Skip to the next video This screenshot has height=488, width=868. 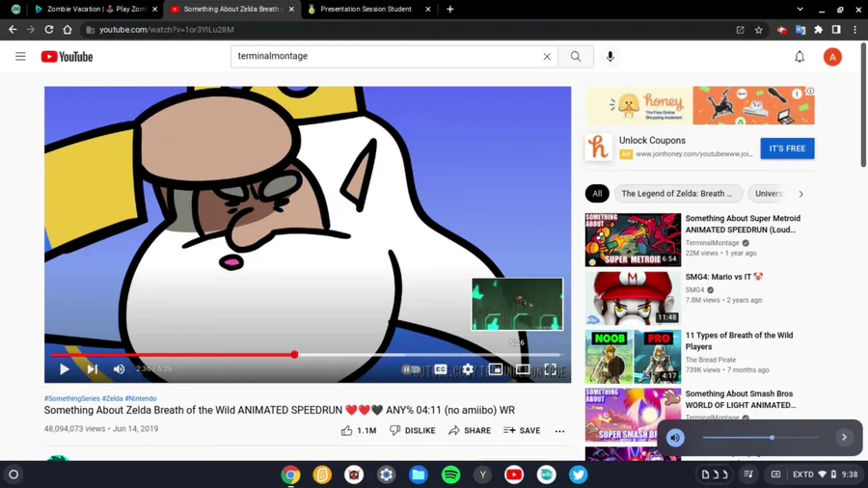click(92, 369)
